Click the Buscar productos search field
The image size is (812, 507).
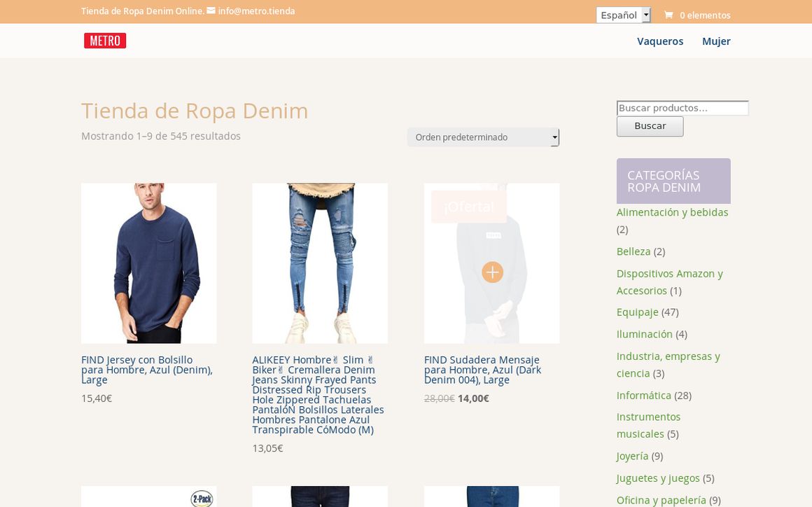682,108
